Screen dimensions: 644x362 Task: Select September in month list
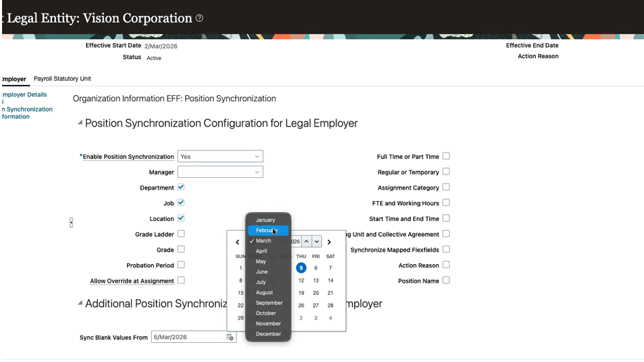click(x=268, y=303)
